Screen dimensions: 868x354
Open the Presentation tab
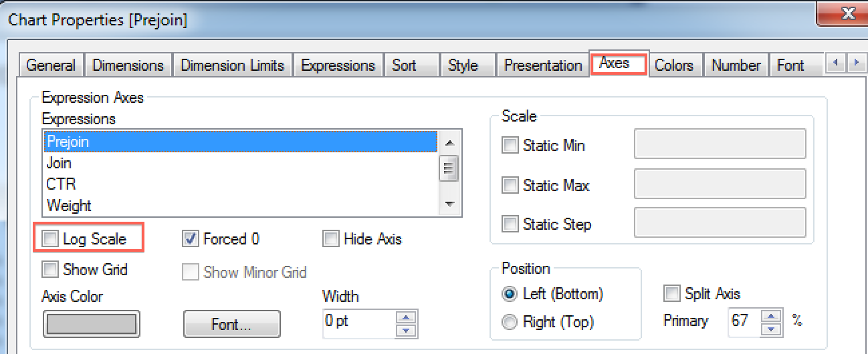(x=543, y=65)
